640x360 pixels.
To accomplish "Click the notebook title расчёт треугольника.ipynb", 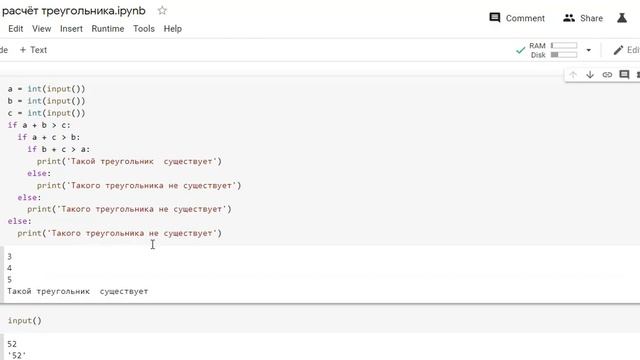I will [73, 11].
